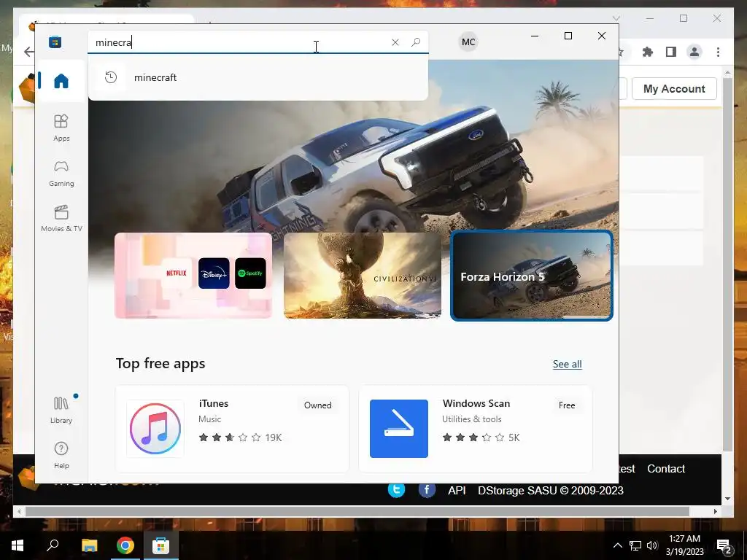Open the Apps section in sidebar
The height and width of the screenshot is (560, 747).
click(61, 128)
